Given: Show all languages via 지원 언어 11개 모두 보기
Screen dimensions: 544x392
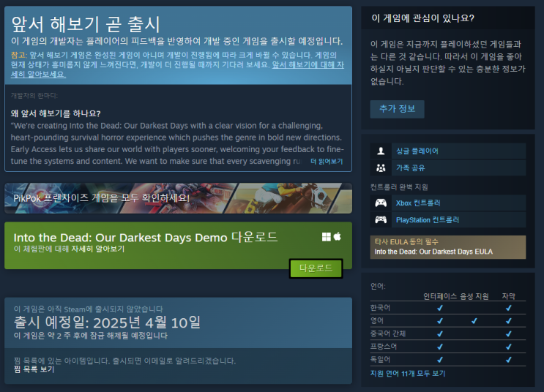Looking at the screenshot, I should [408, 374].
